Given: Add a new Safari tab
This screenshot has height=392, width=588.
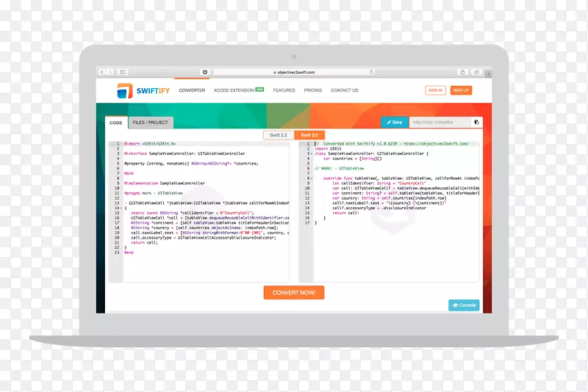Looking at the screenshot, I should (x=488, y=74).
